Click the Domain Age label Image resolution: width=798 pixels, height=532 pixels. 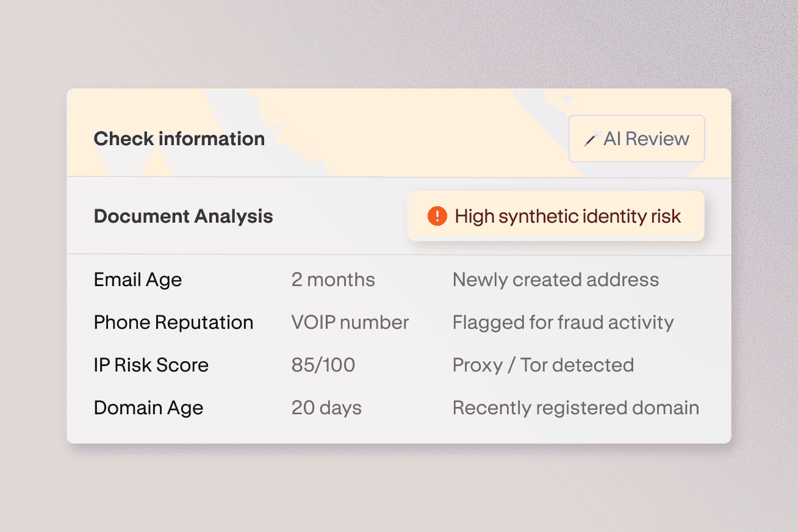(x=148, y=408)
